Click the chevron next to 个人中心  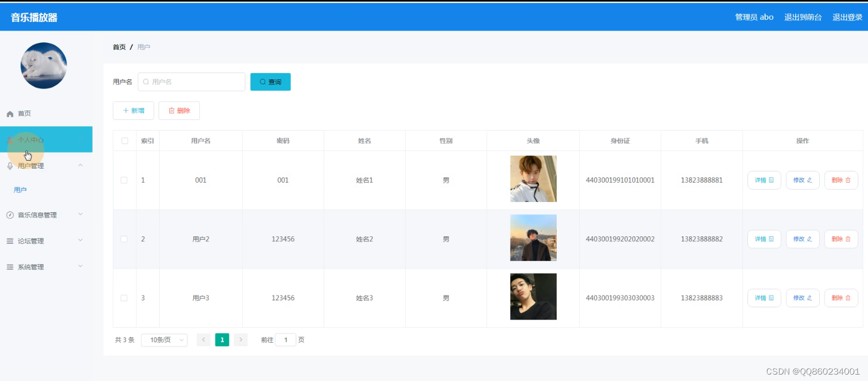coord(80,139)
